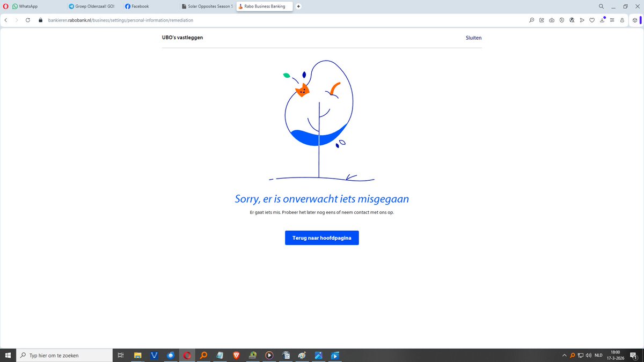
Task: Click the orange magnifier in system tray
Action: pyautogui.click(x=573, y=355)
